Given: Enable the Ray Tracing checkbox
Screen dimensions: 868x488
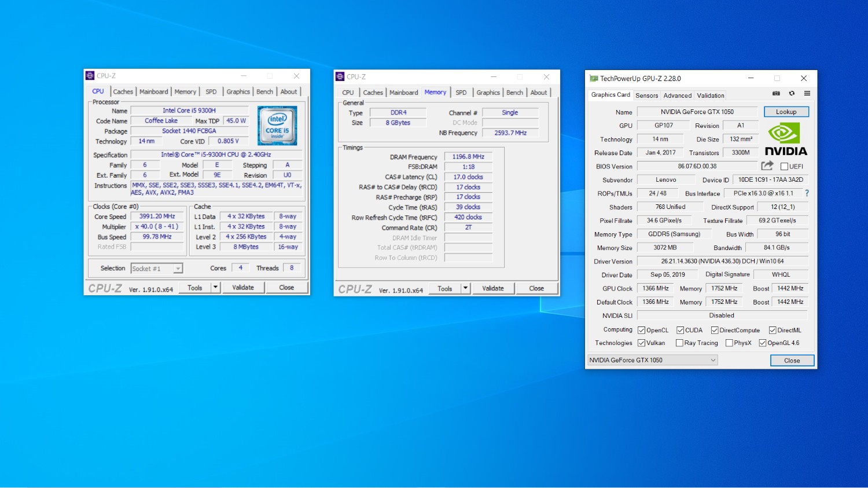Looking at the screenshot, I should pyautogui.click(x=679, y=343).
